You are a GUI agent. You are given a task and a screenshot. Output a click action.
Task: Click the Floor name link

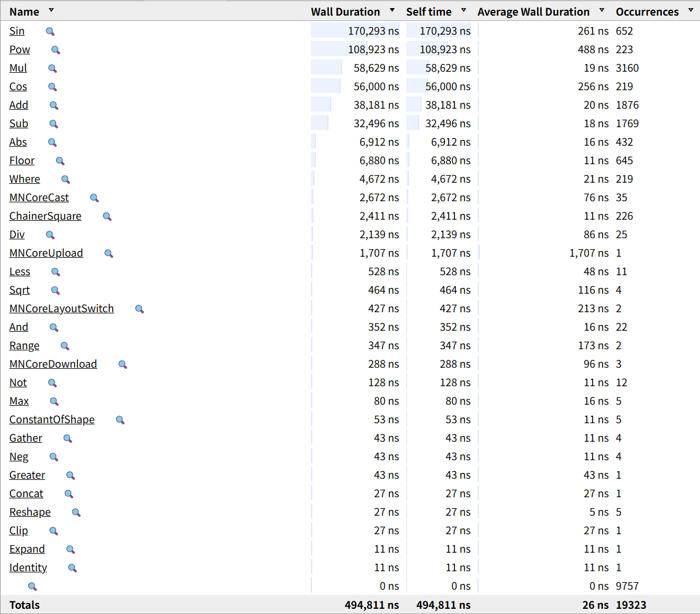[22, 161]
